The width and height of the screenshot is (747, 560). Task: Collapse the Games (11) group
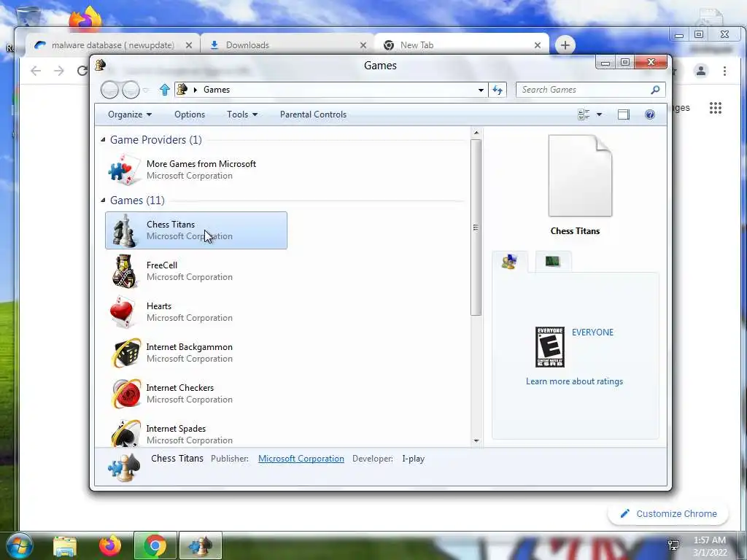click(x=103, y=200)
